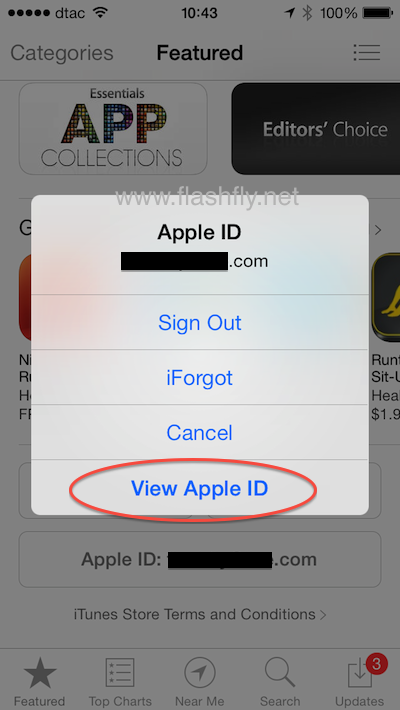Tap View Apple ID
The width and height of the screenshot is (400, 710).
[200, 488]
